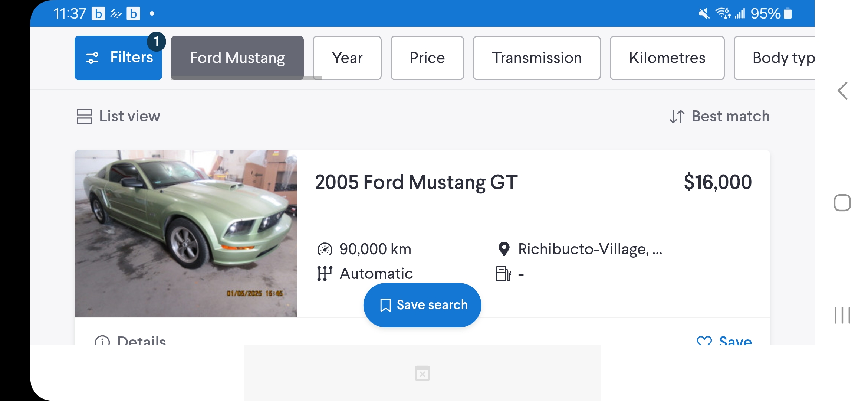
Task: Click the Save search button
Action: pos(422,305)
